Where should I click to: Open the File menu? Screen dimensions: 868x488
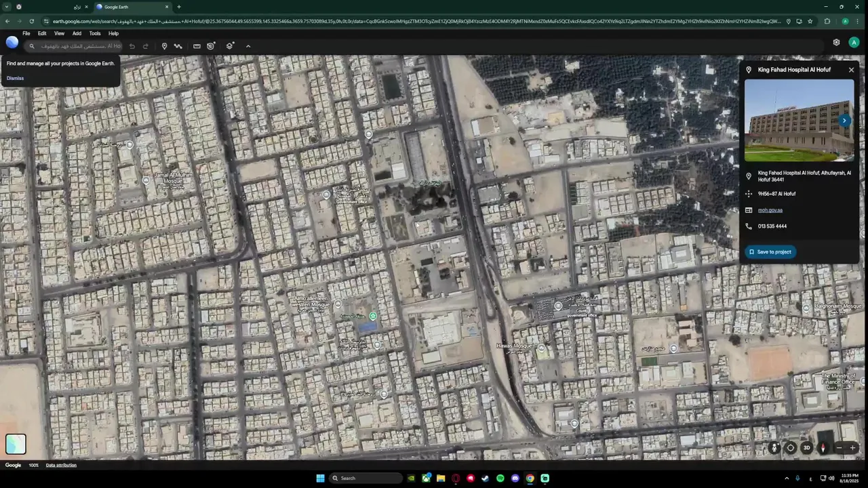tap(26, 33)
